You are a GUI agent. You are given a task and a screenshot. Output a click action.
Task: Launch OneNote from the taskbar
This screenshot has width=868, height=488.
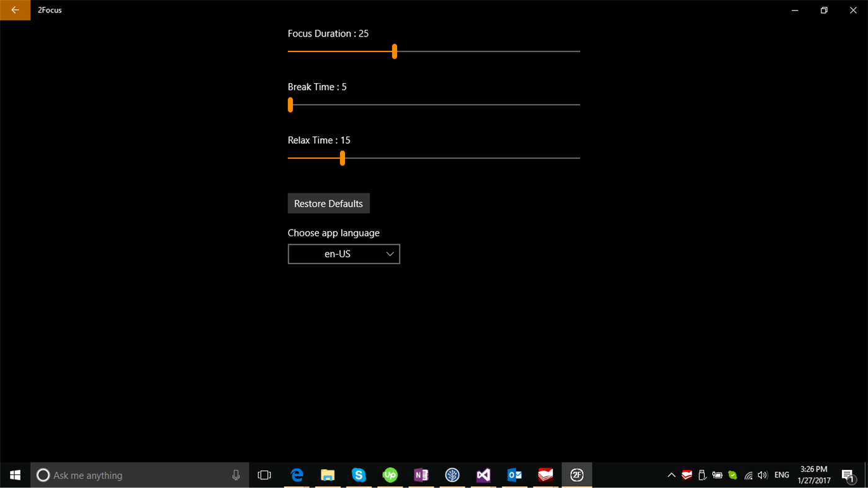[421, 474]
